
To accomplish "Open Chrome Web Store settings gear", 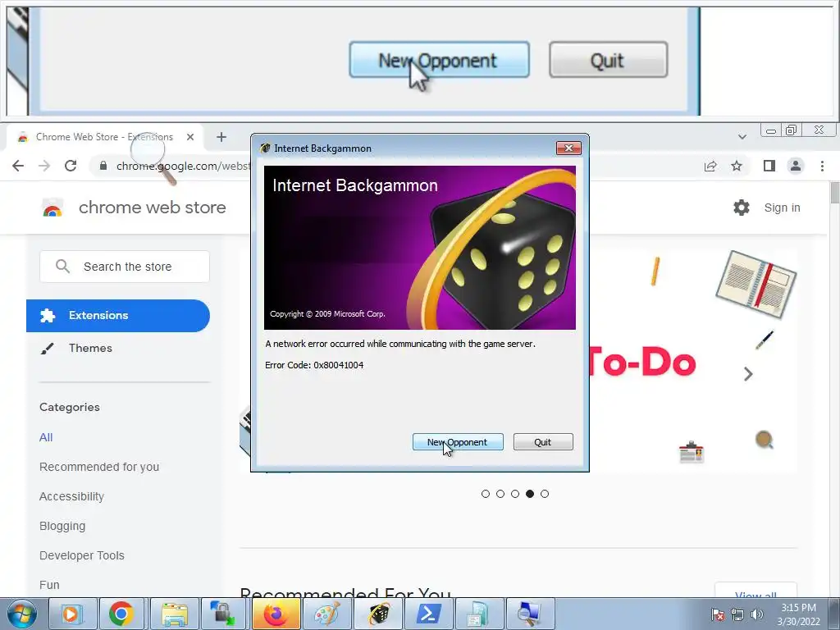I will click(742, 208).
